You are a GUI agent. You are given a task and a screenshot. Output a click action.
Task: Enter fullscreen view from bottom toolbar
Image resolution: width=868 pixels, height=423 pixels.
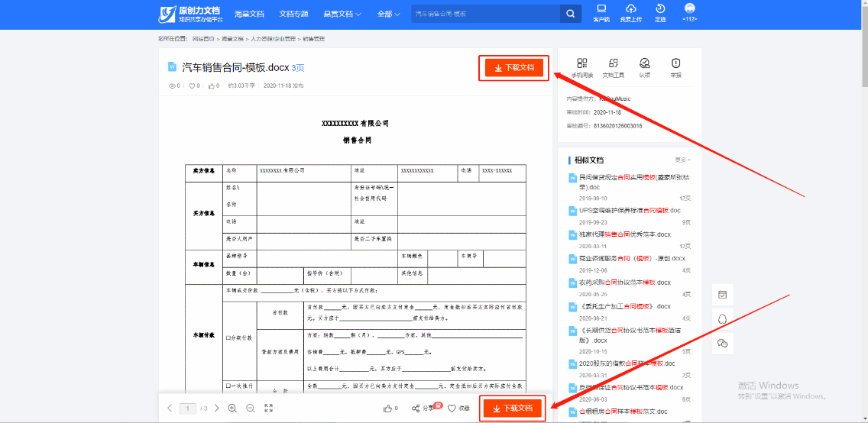[x=268, y=408]
